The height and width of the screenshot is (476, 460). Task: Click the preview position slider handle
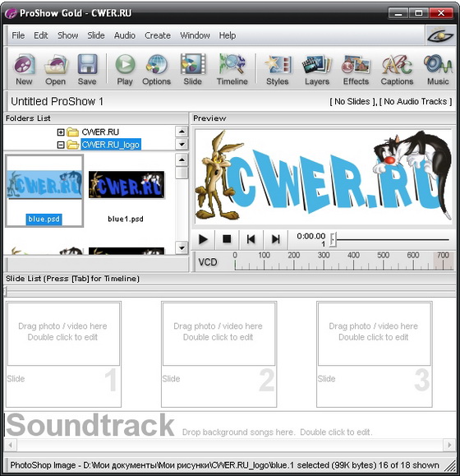[x=333, y=239]
